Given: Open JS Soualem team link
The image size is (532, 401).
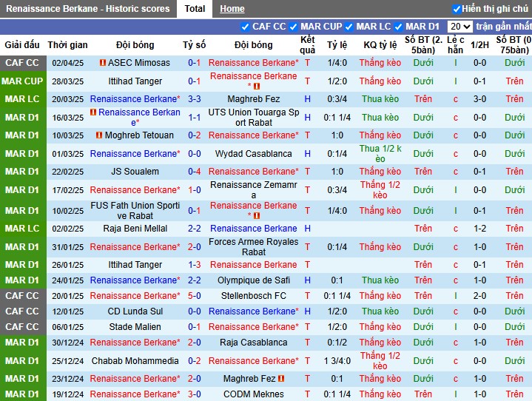Looking at the screenshot, I should point(135,172).
